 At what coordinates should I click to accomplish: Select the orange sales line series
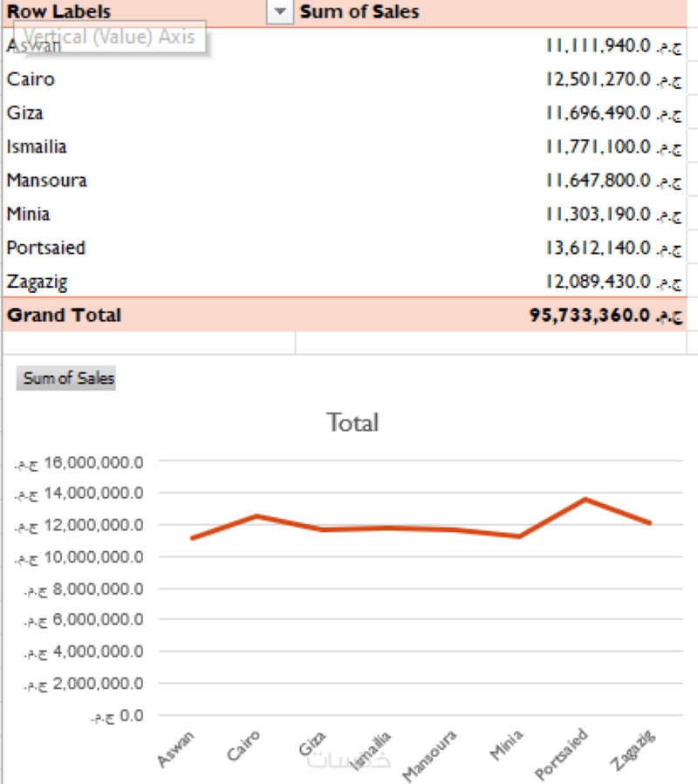point(393,528)
